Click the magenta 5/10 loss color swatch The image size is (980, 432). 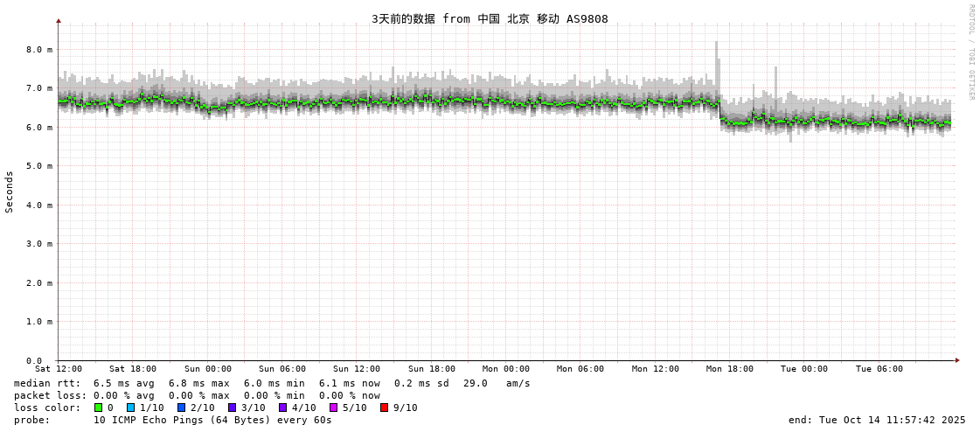[x=333, y=408]
